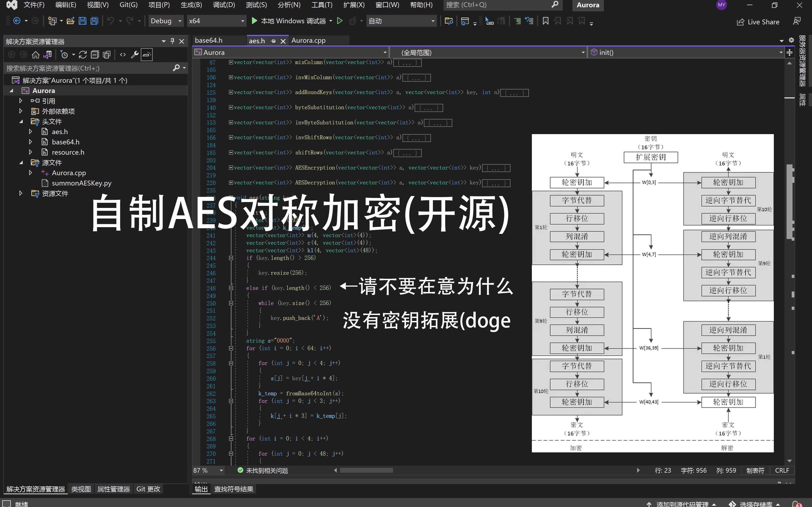Viewport: 812px width, 507px height.
Task: Open the 87% zoom level selector
Action: [207, 470]
